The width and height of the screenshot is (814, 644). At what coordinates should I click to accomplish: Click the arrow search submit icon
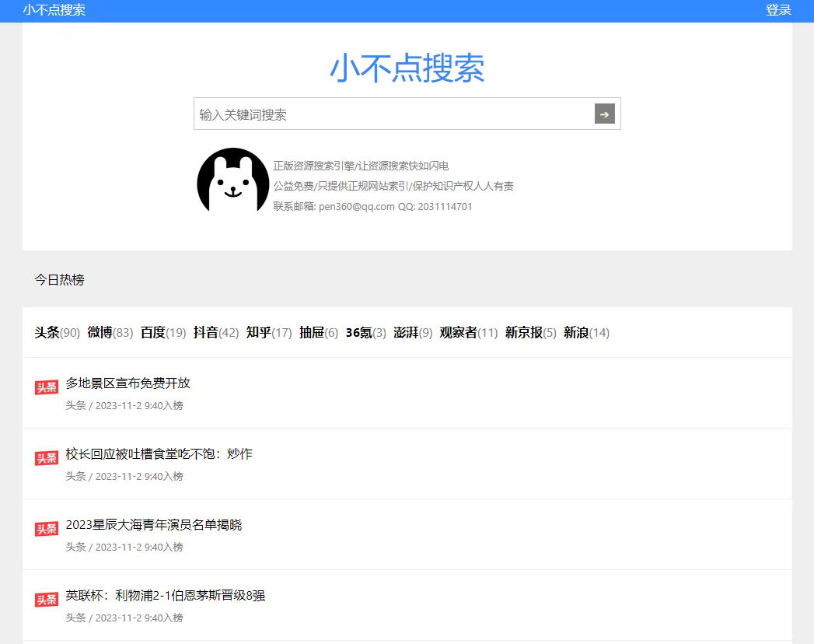pos(605,114)
